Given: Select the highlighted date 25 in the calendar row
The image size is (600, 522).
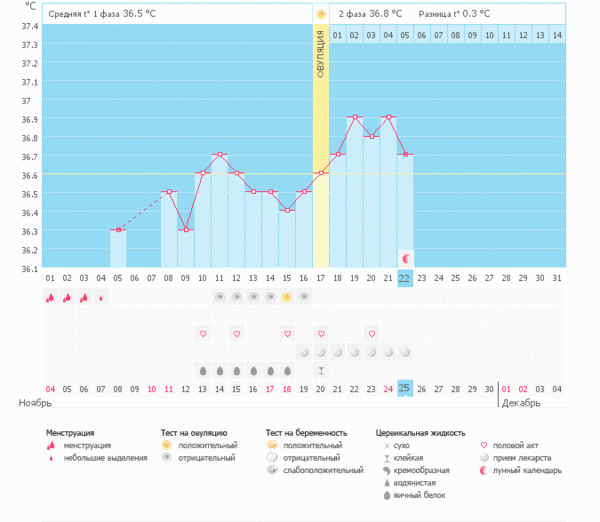Looking at the screenshot, I should click(x=405, y=388).
